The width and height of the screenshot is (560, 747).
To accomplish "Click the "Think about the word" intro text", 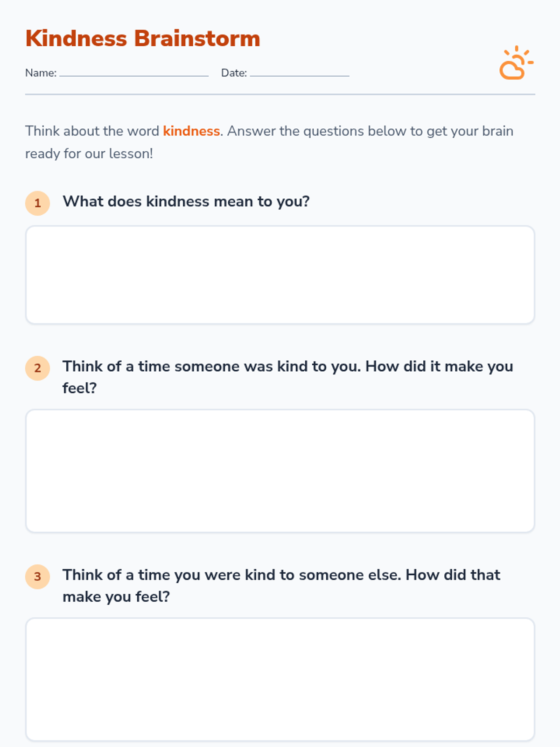I will tap(92, 131).
